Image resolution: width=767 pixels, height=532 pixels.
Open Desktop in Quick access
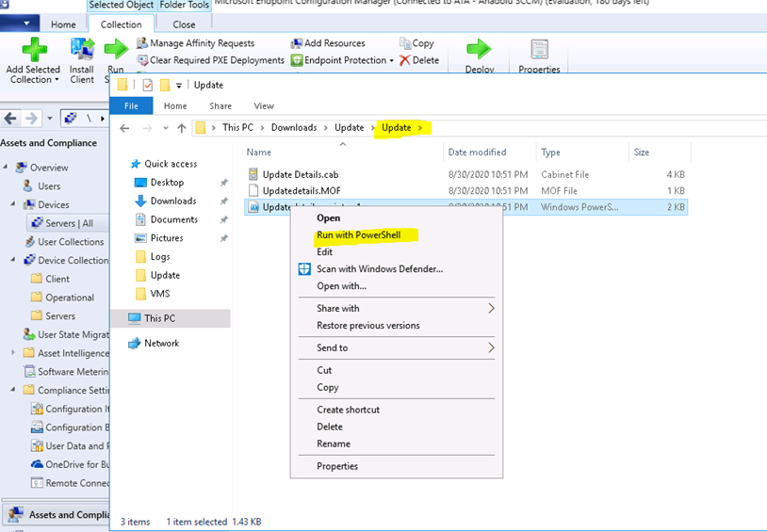pyautogui.click(x=167, y=183)
